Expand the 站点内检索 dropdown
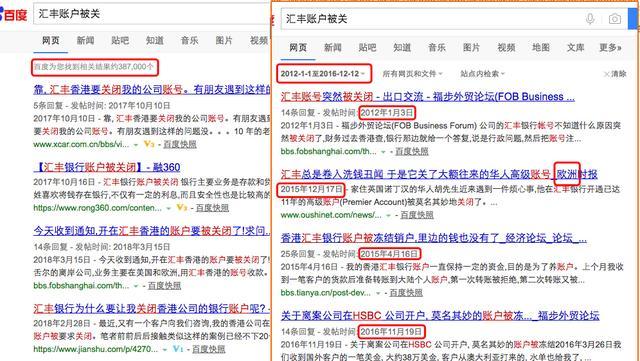The width and height of the screenshot is (640, 361). [482, 74]
